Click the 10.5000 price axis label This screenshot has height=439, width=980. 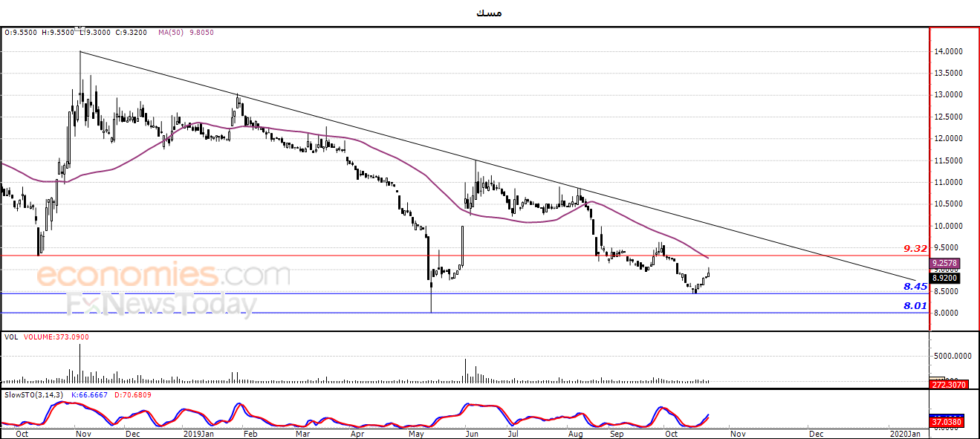[x=950, y=204]
